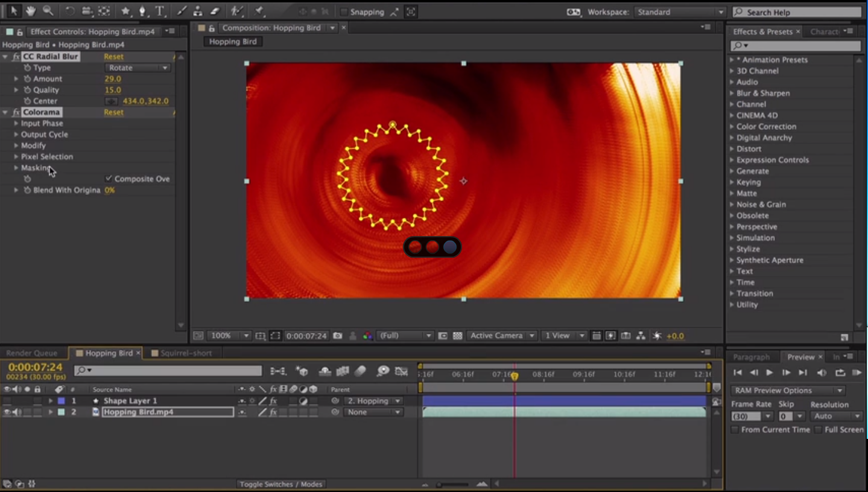Open the Active Camera dropdown
The height and width of the screenshot is (492, 868).
[x=502, y=336]
